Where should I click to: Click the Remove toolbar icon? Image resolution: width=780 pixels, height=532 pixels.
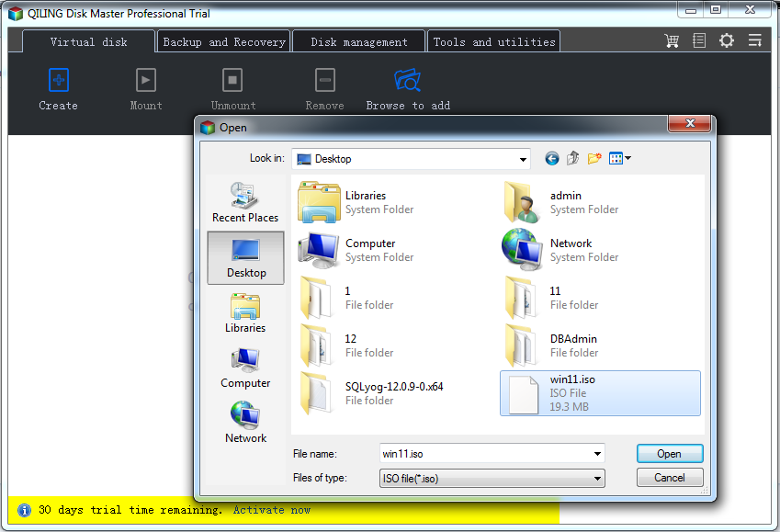click(325, 80)
